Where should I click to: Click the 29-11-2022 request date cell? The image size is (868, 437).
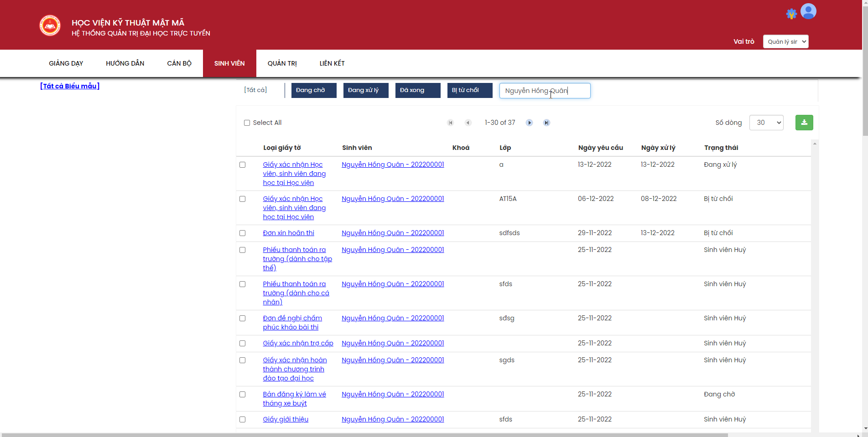click(x=595, y=233)
